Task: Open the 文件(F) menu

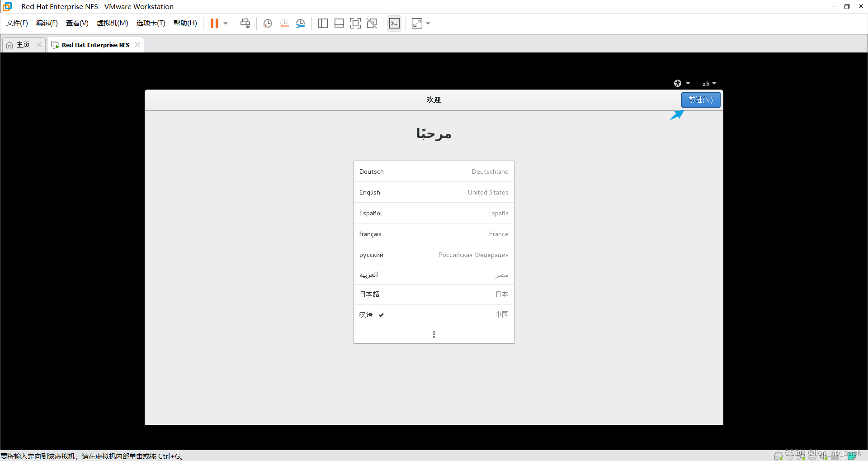Action: 17,23
